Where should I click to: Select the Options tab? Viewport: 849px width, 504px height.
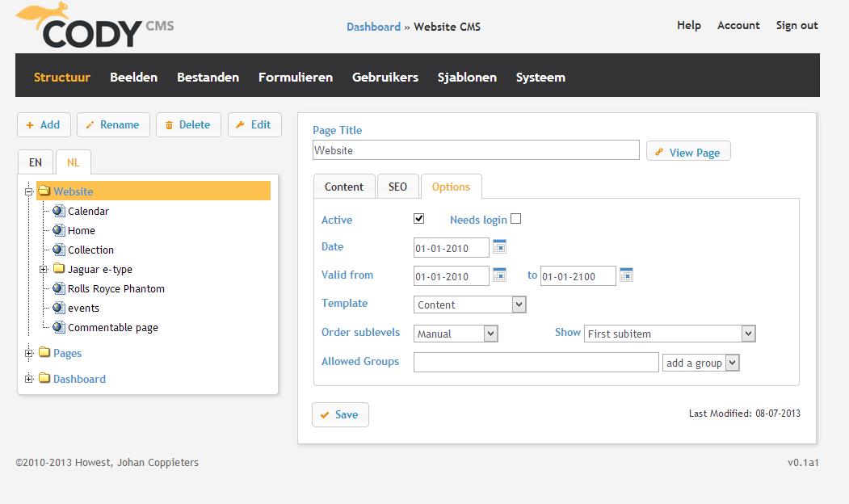tap(451, 187)
